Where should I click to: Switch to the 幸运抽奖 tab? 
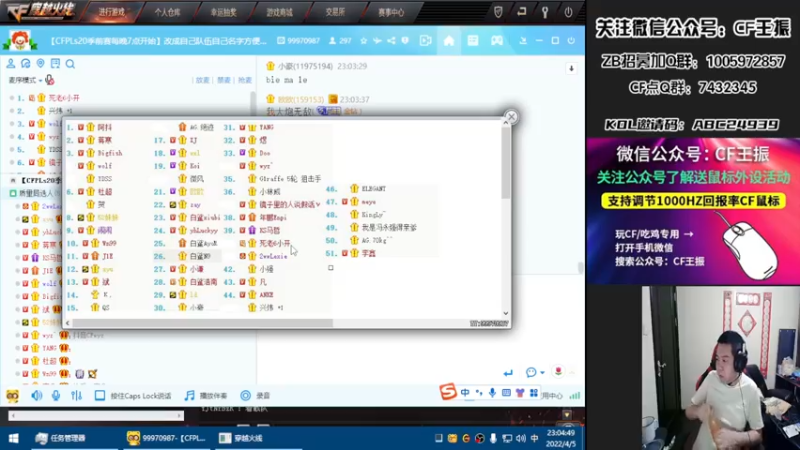pyautogui.click(x=223, y=12)
